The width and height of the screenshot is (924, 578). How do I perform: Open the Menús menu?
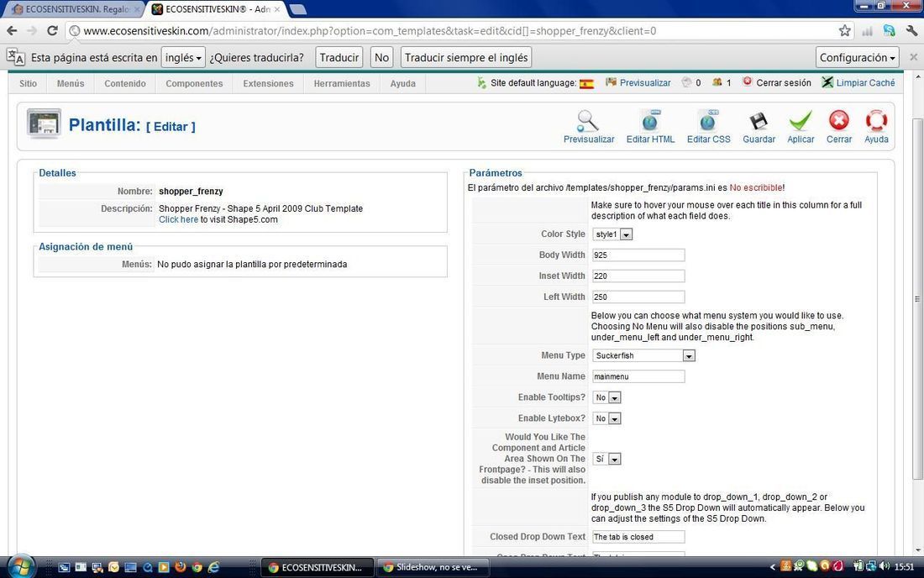tap(71, 84)
